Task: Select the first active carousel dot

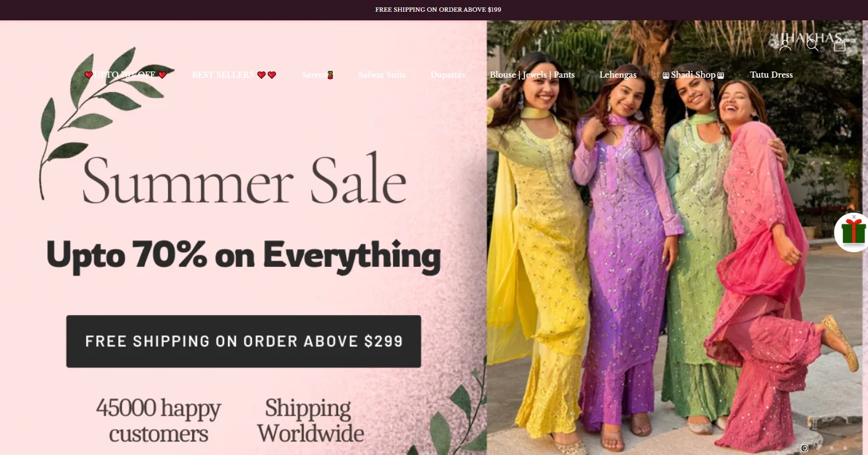Action: 805,448
